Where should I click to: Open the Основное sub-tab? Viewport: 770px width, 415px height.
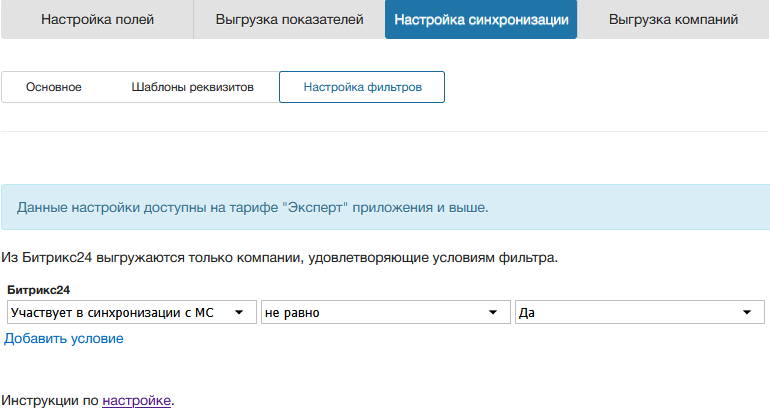pos(54,87)
